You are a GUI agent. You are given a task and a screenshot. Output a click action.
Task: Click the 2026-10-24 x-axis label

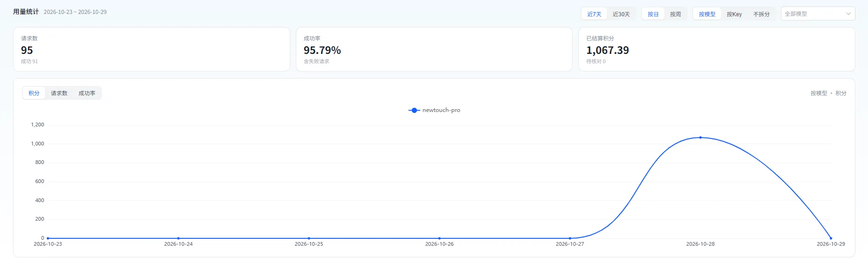click(x=178, y=244)
